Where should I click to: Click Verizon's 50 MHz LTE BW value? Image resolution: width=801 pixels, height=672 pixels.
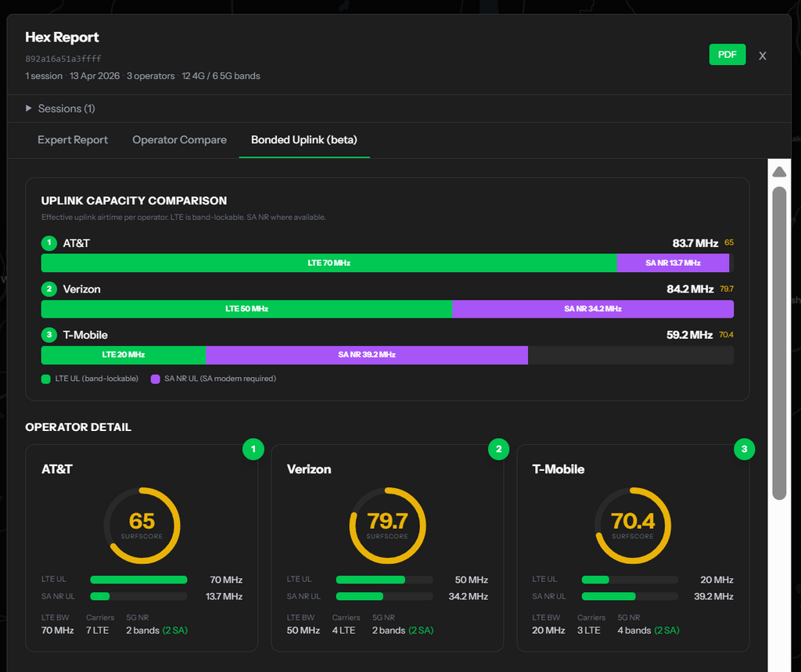point(304,631)
